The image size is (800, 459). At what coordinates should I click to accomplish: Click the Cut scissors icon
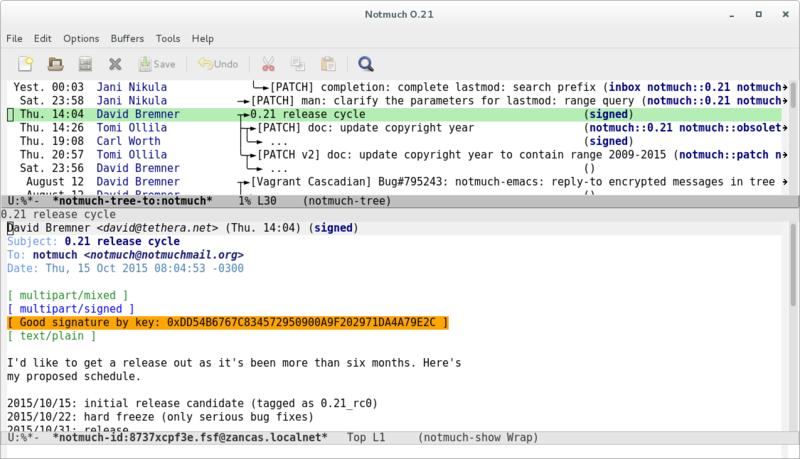[268, 64]
